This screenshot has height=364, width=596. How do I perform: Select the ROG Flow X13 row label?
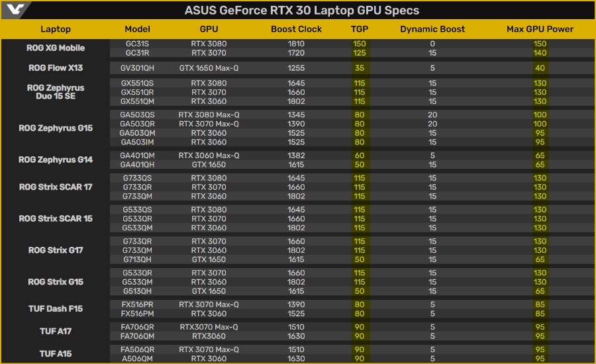[x=56, y=68]
